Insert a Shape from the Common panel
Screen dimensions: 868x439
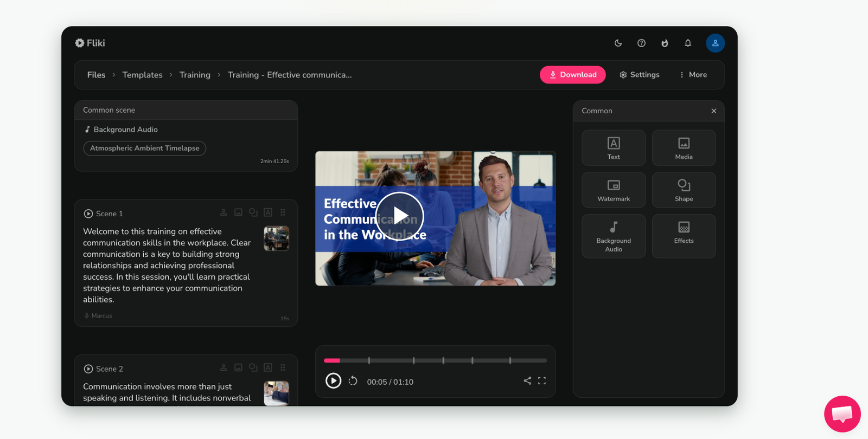(x=684, y=190)
